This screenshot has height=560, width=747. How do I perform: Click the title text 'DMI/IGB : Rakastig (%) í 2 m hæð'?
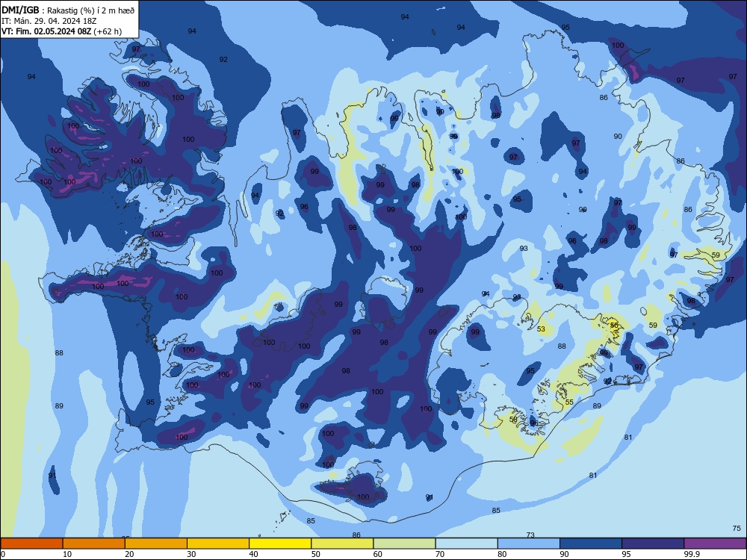click(68, 10)
